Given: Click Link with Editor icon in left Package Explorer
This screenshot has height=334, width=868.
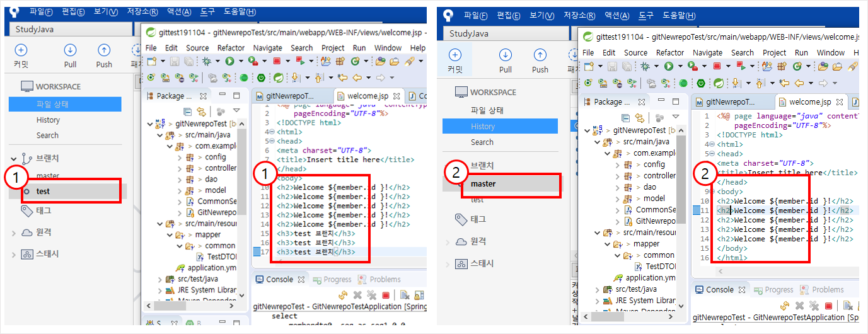Looking at the screenshot, I should click(201, 112).
